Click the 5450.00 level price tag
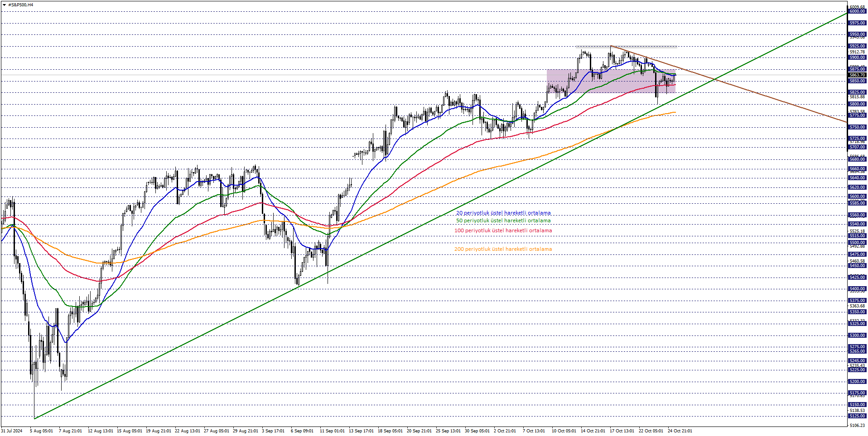The height and width of the screenshot is (436, 868). (x=857, y=266)
